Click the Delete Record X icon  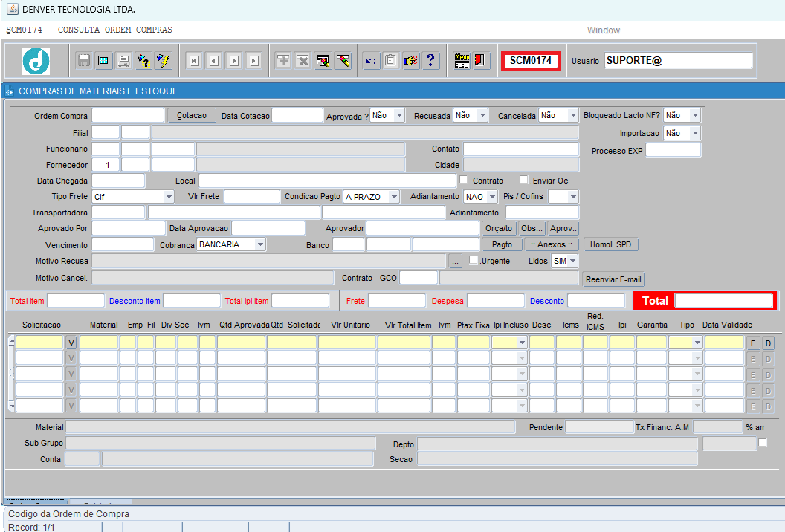coord(303,61)
